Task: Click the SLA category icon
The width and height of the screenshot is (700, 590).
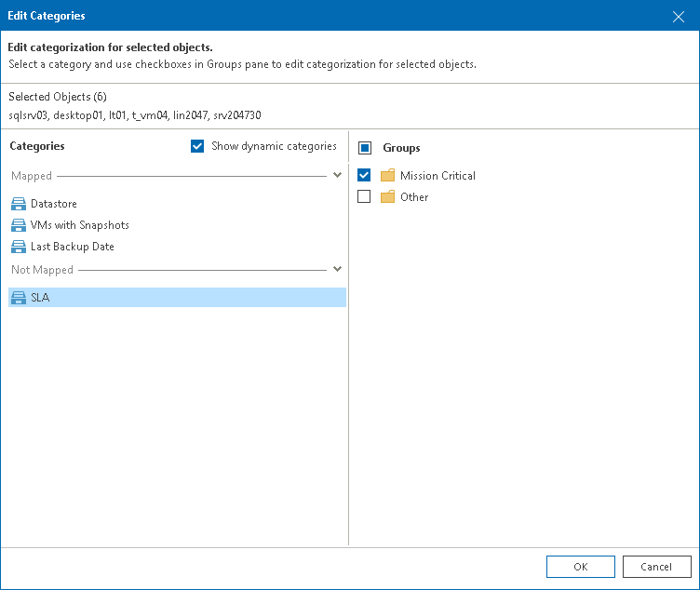Action: (19, 298)
